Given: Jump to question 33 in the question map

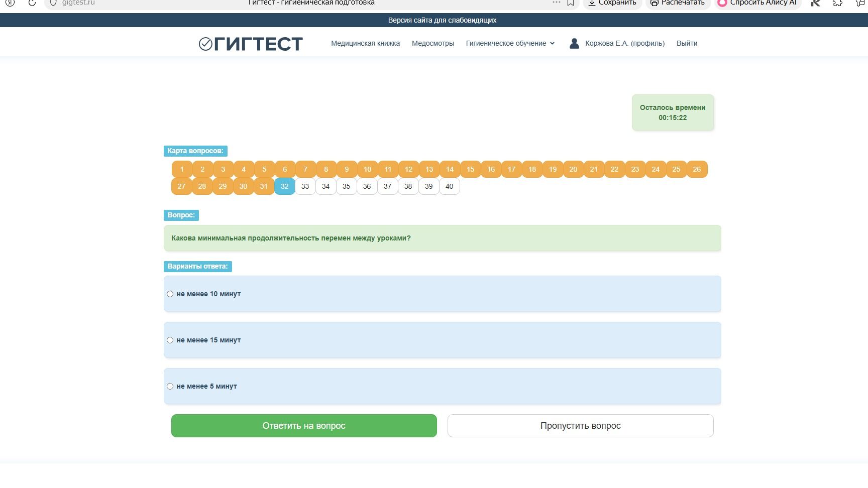Looking at the screenshot, I should coord(305,186).
